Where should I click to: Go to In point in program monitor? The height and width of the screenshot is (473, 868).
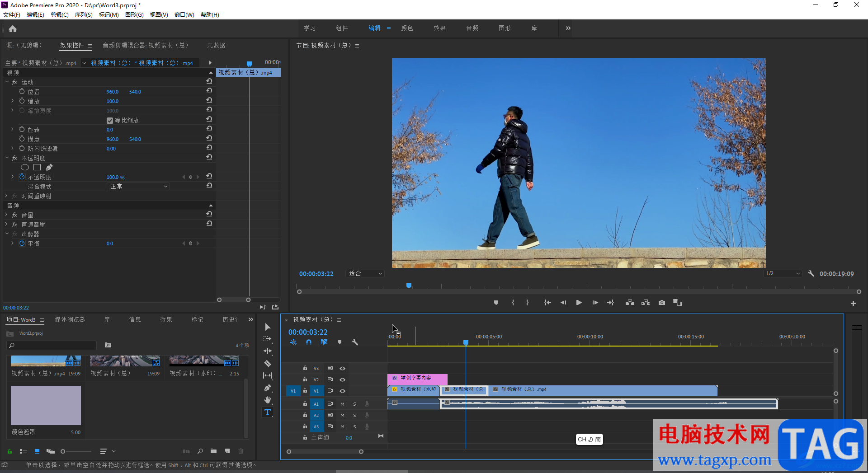547,303
